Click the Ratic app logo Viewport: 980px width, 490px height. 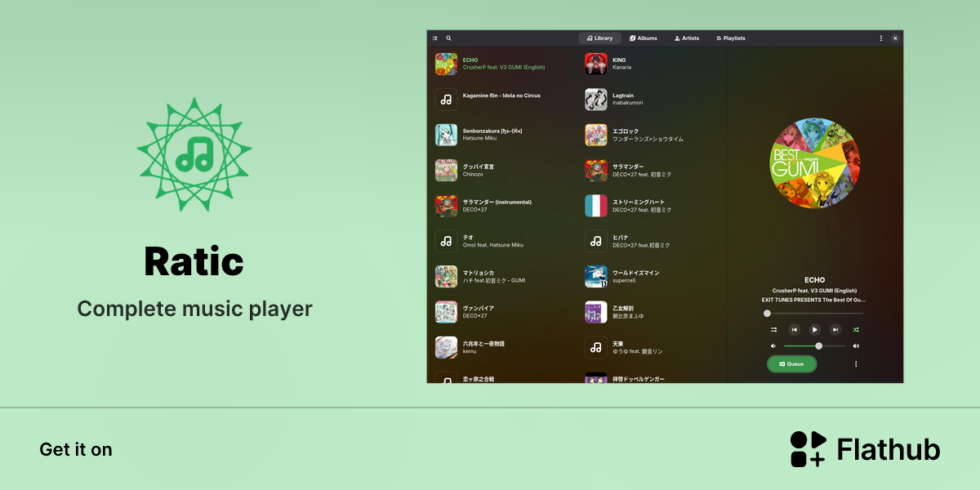pos(194,154)
